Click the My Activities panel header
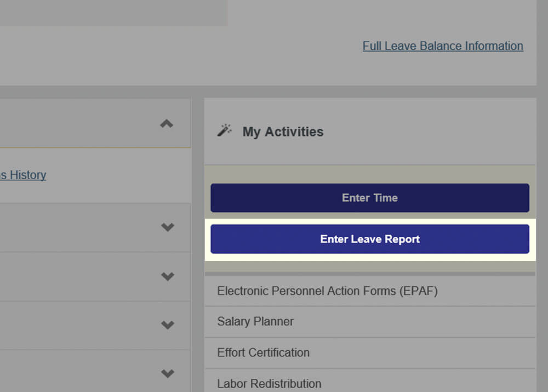 click(283, 132)
